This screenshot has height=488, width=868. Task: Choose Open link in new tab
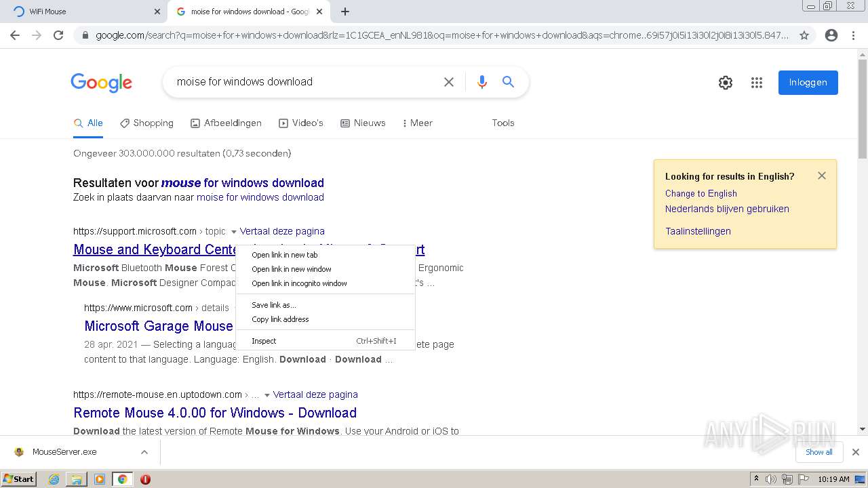pyautogui.click(x=325, y=255)
